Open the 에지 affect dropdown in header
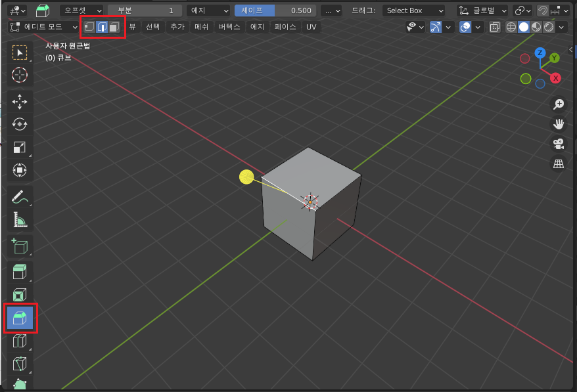 208,11
